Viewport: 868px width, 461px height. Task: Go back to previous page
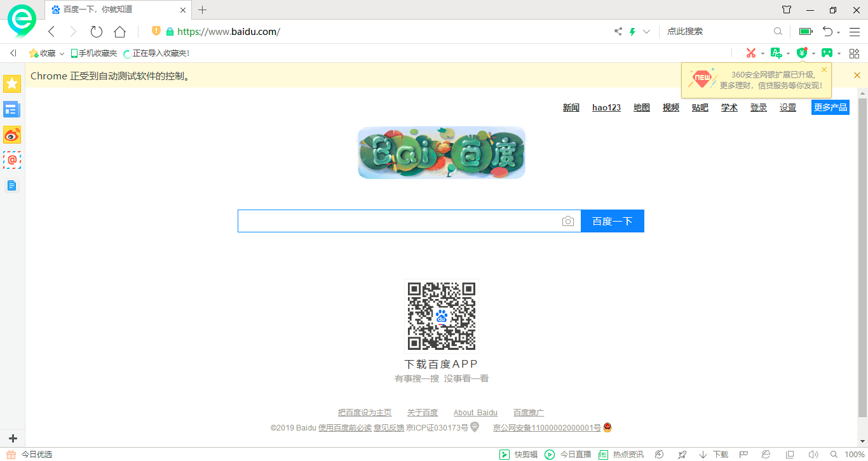click(51, 32)
